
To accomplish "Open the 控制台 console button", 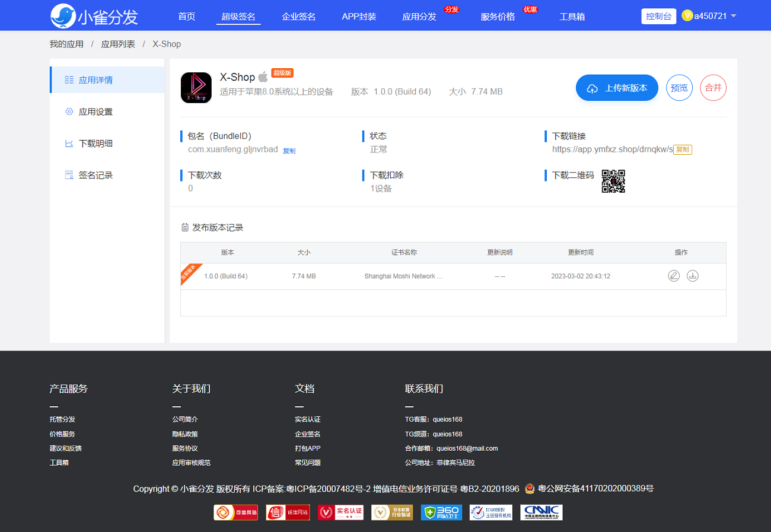I will pos(659,16).
